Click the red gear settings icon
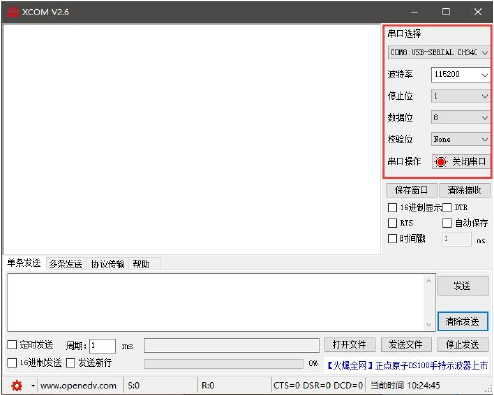The width and height of the screenshot is (494, 395). [17, 386]
